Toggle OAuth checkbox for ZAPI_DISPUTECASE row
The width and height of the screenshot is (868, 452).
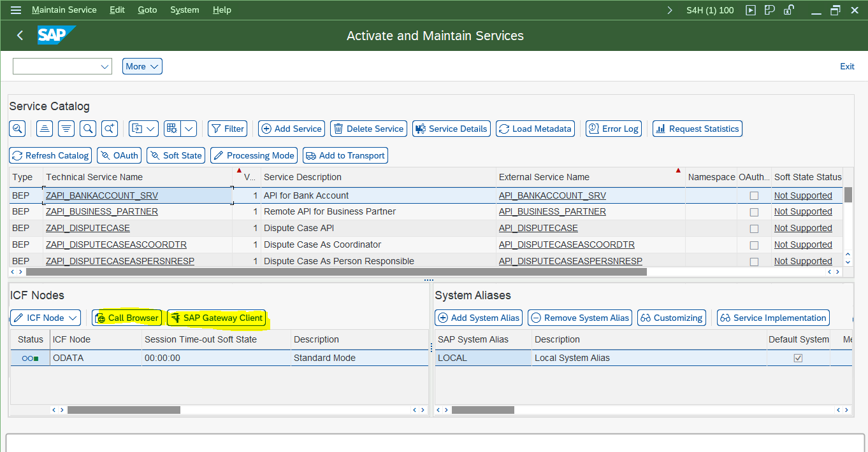pyautogui.click(x=754, y=229)
